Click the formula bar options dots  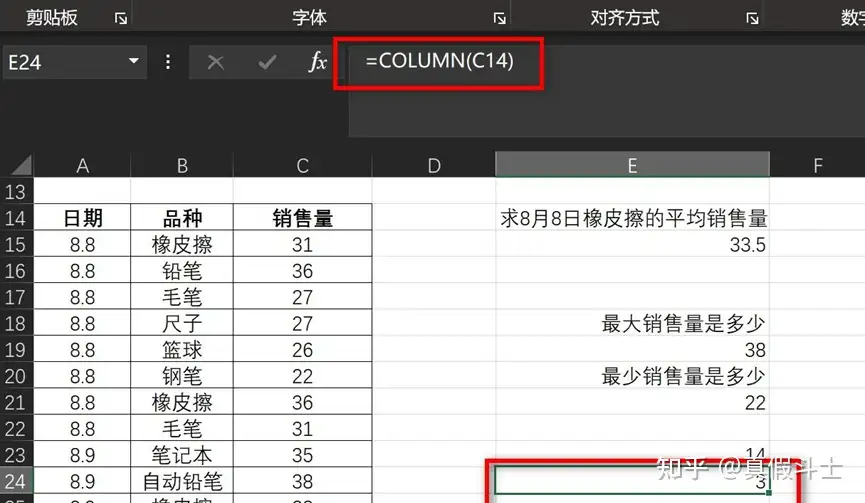click(168, 62)
